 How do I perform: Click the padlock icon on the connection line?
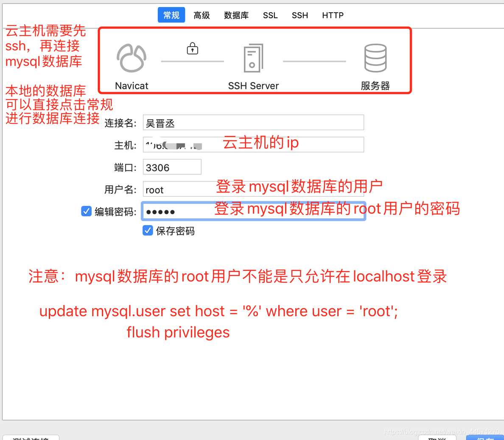tap(193, 48)
